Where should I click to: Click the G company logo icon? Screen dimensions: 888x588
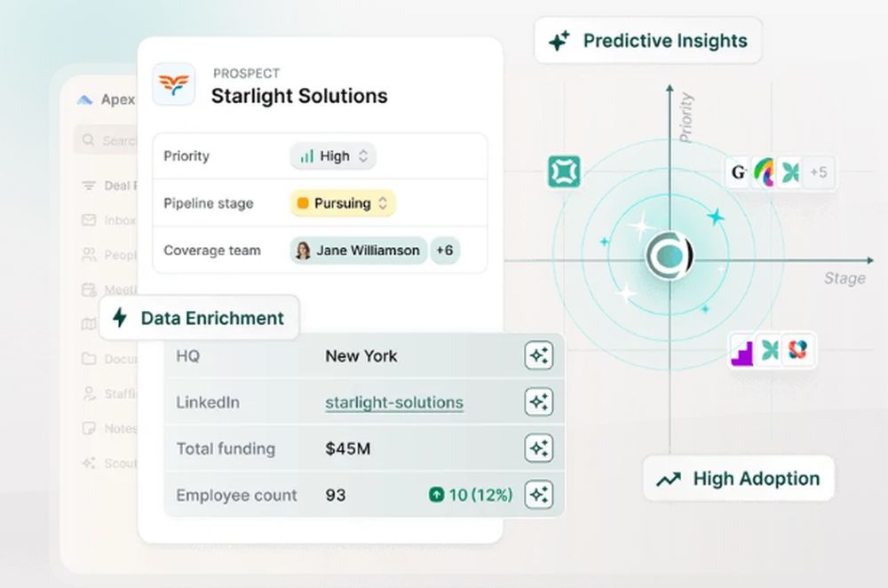[x=738, y=172]
